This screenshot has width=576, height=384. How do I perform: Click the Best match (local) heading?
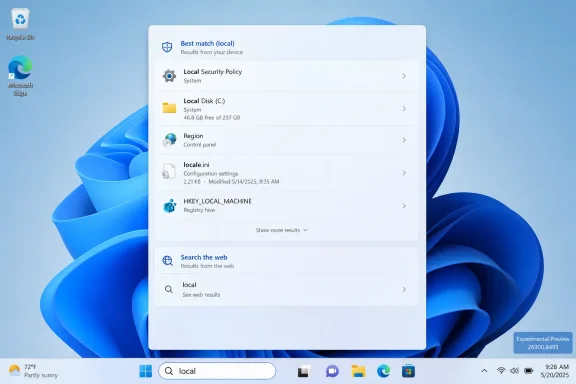[x=207, y=43]
